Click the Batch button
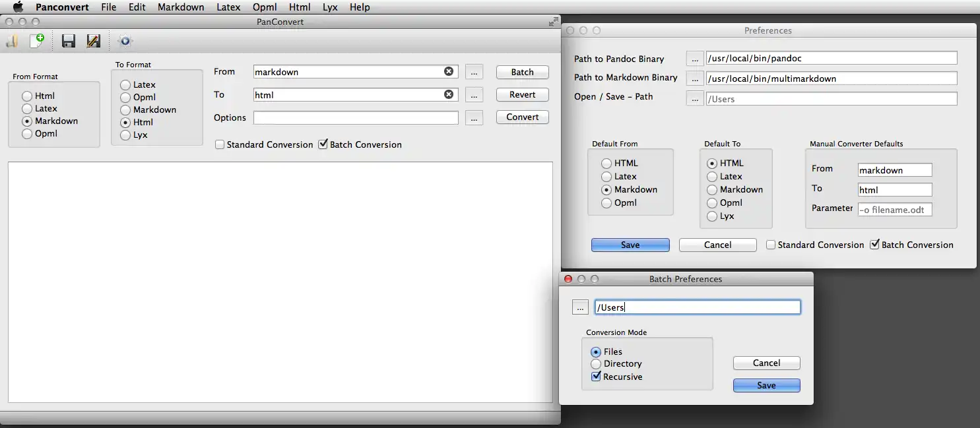This screenshot has width=980, height=428. pos(523,72)
